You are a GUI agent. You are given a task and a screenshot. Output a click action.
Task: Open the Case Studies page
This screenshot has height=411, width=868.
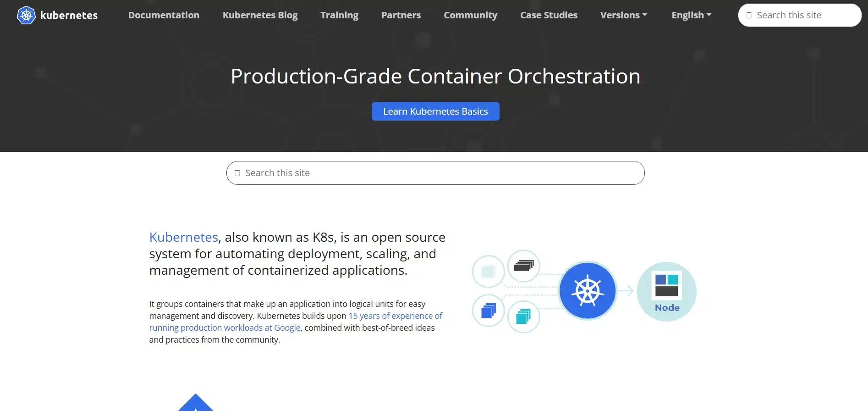549,15
